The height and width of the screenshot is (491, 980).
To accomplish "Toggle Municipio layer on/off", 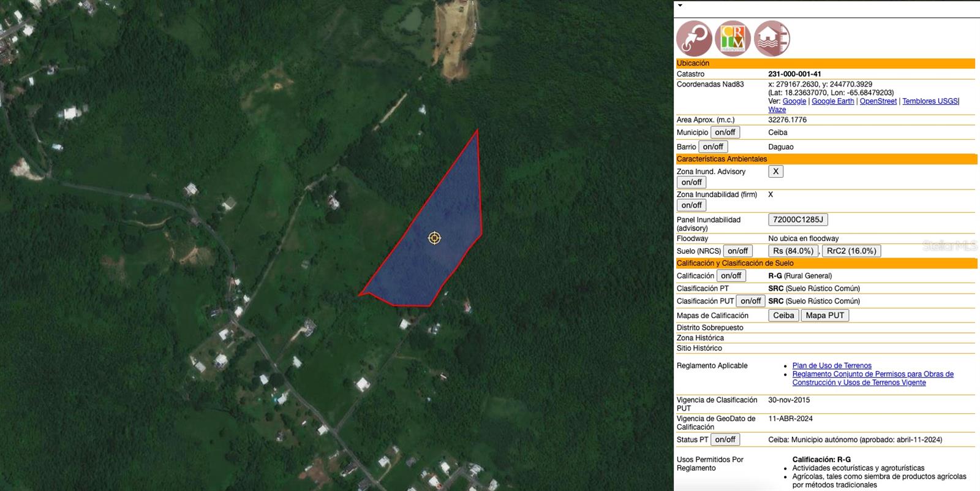I will pyautogui.click(x=725, y=132).
